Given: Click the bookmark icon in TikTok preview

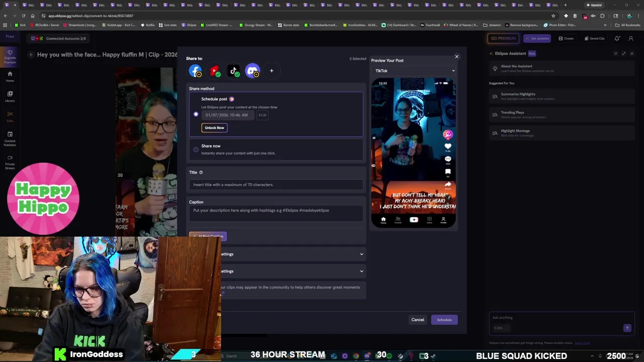Looking at the screenshot, I should tap(448, 172).
